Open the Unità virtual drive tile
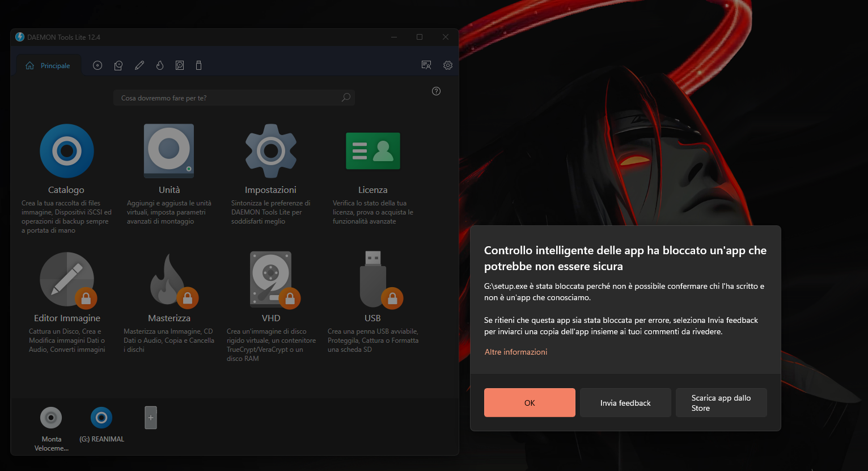 pyautogui.click(x=169, y=151)
